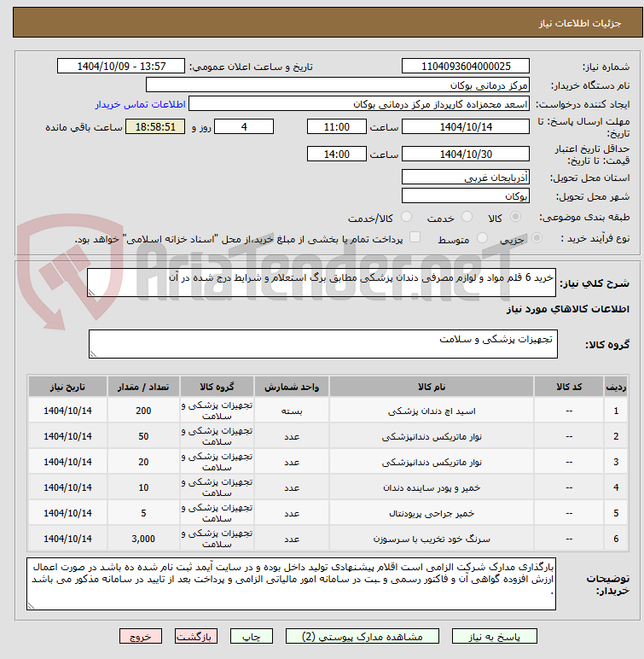Select the متوسط purchase type radio
Screen dimensions: 644x659
point(482,238)
